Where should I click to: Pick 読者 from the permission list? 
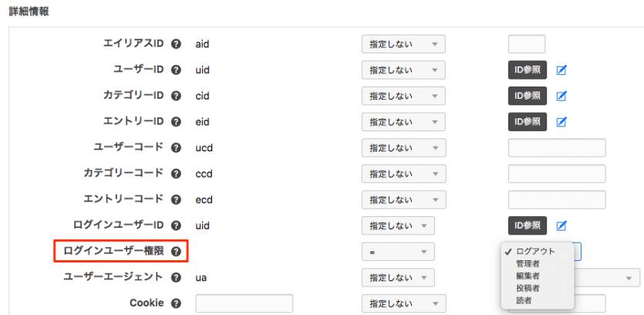[524, 300]
